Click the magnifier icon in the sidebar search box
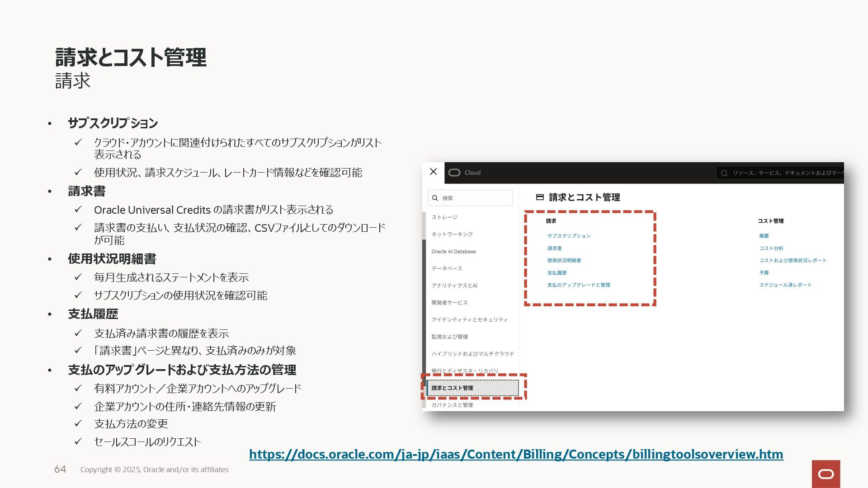Viewport: 868px width, 488px height. 435,198
